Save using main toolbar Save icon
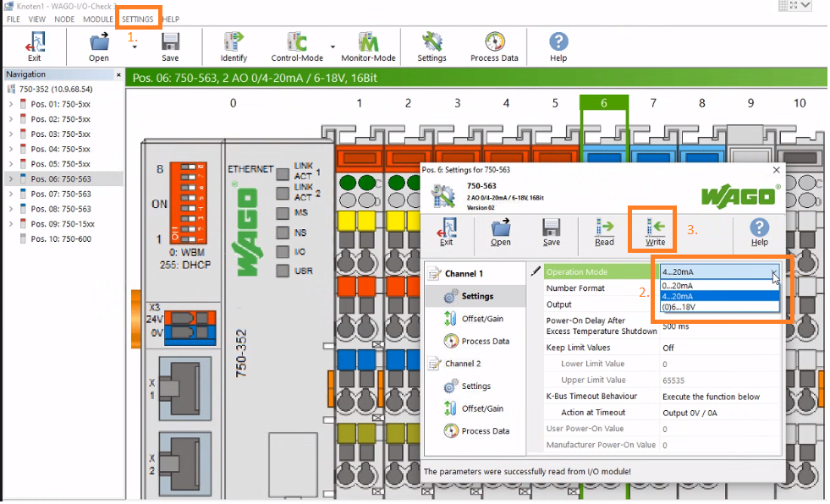This screenshot has width=830, height=504. coord(170,46)
